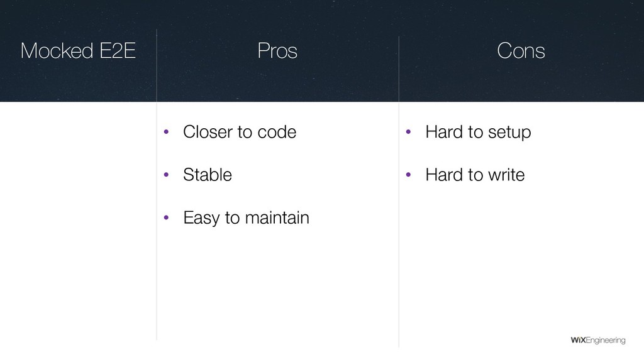This screenshot has width=644, height=362.
Task: Click the bullet next to Hard to write
Action: pos(408,175)
